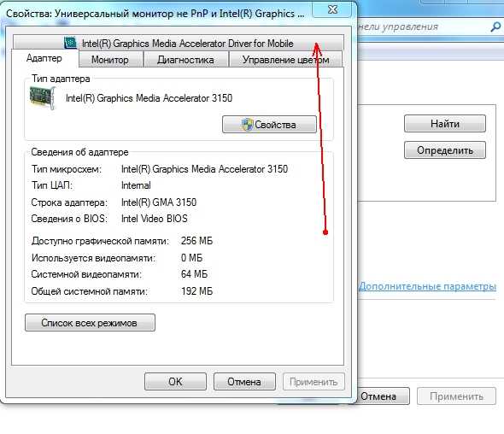Open the Диагностика tab
Screen dimensions: 504x434
pyautogui.click(x=185, y=60)
